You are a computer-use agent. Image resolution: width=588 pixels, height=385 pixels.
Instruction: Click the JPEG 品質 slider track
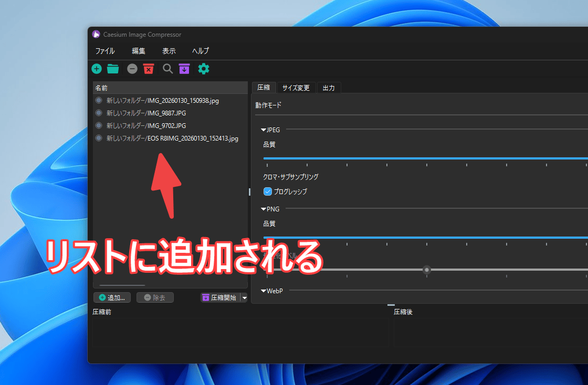coord(426,158)
